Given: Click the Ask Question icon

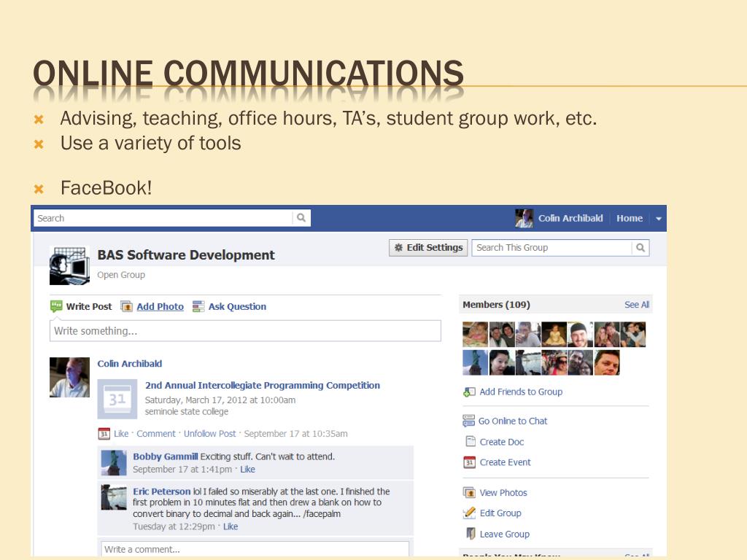Looking at the screenshot, I should point(198,307).
